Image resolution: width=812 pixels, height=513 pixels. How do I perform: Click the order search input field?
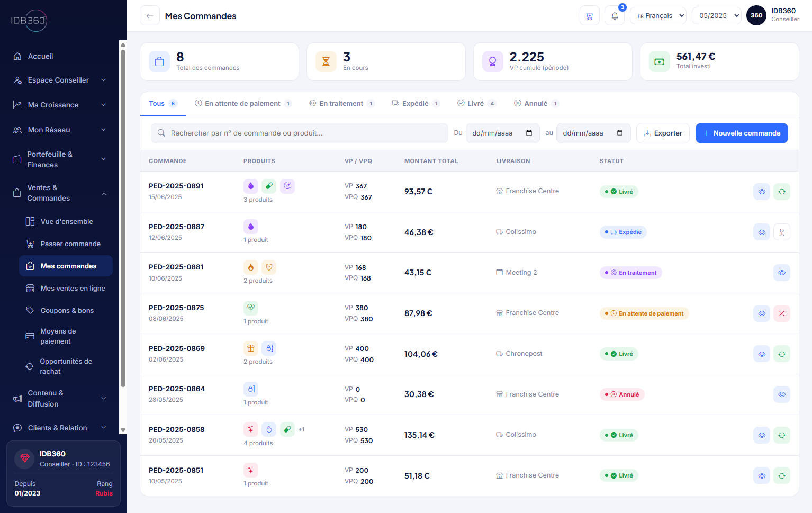(300, 133)
